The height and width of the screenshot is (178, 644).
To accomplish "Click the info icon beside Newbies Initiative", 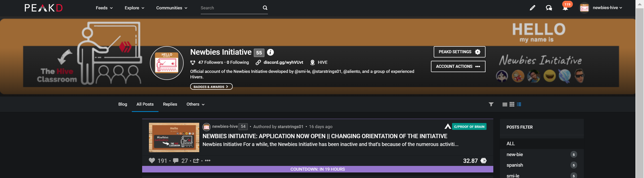I will point(270,52).
